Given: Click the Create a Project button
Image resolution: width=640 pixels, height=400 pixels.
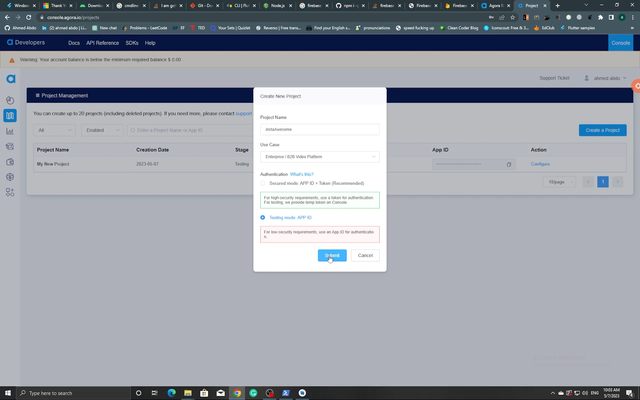Looking at the screenshot, I should tap(602, 130).
